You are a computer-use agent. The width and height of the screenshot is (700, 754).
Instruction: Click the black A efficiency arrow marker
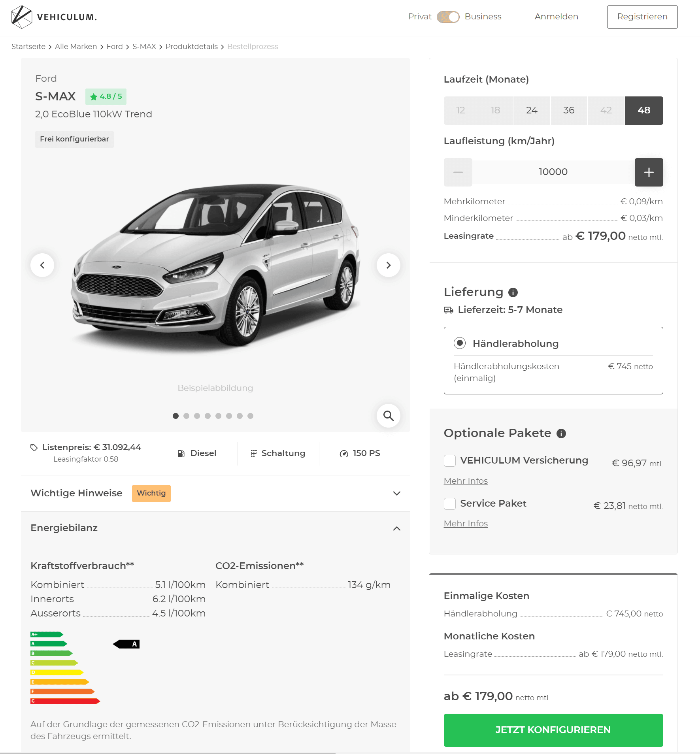[126, 644]
